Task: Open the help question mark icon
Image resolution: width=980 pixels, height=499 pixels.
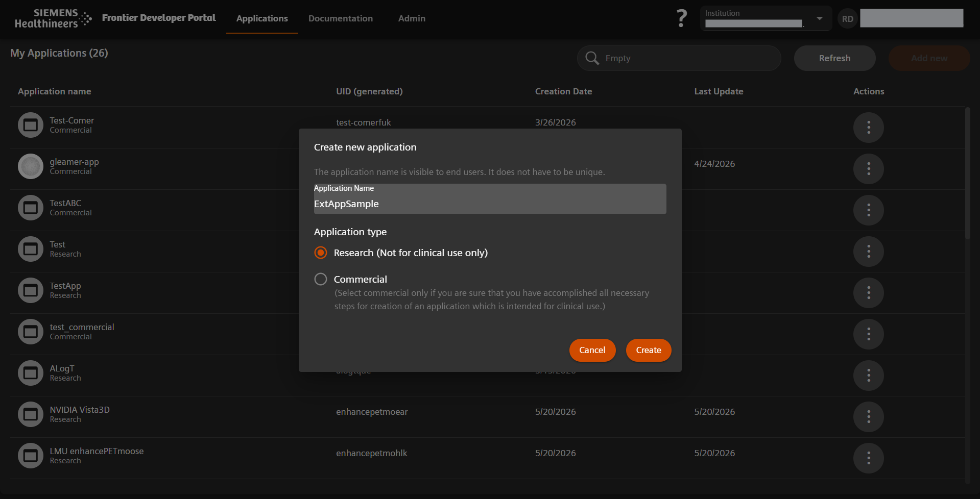Action: click(x=681, y=18)
